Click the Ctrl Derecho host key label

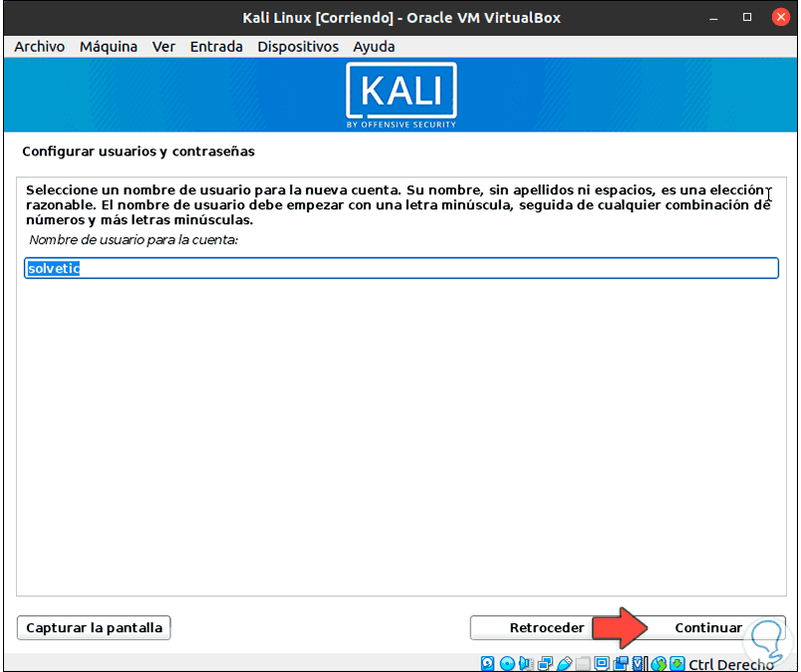731,664
